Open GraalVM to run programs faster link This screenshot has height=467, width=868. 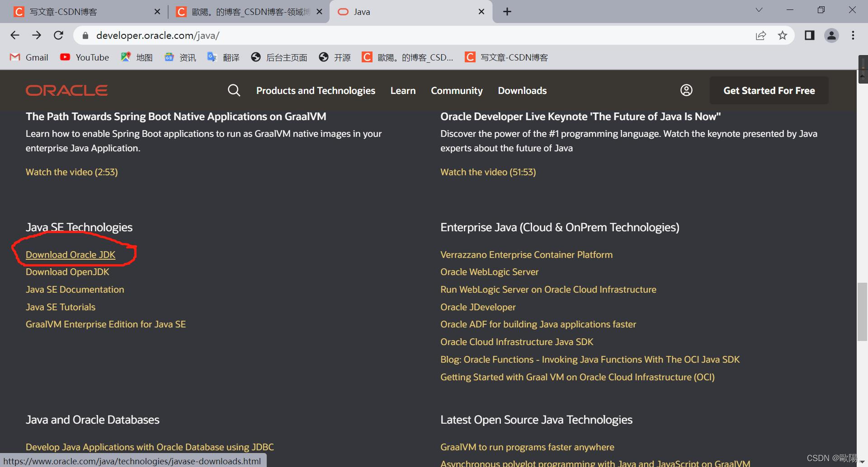click(527, 447)
